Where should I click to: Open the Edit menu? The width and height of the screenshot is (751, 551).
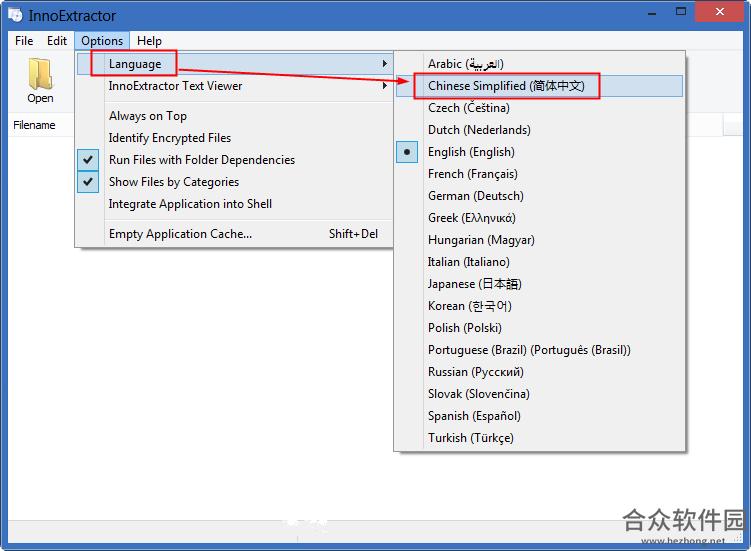(x=57, y=41)
